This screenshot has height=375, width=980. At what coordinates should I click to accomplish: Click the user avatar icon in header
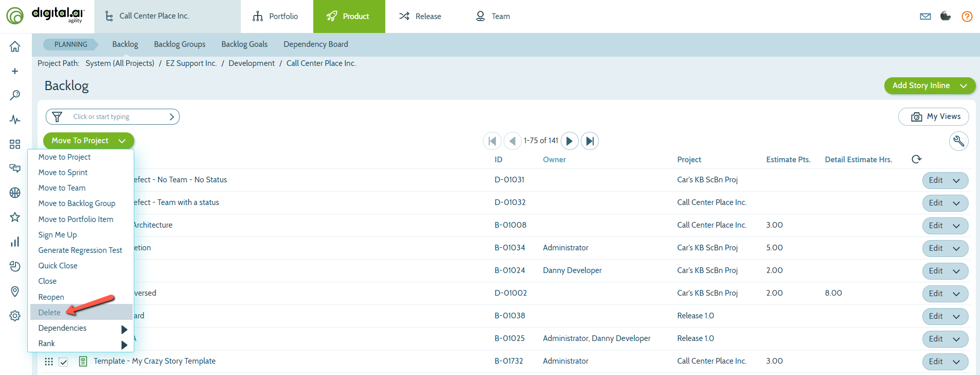click(x=946, y=16)
